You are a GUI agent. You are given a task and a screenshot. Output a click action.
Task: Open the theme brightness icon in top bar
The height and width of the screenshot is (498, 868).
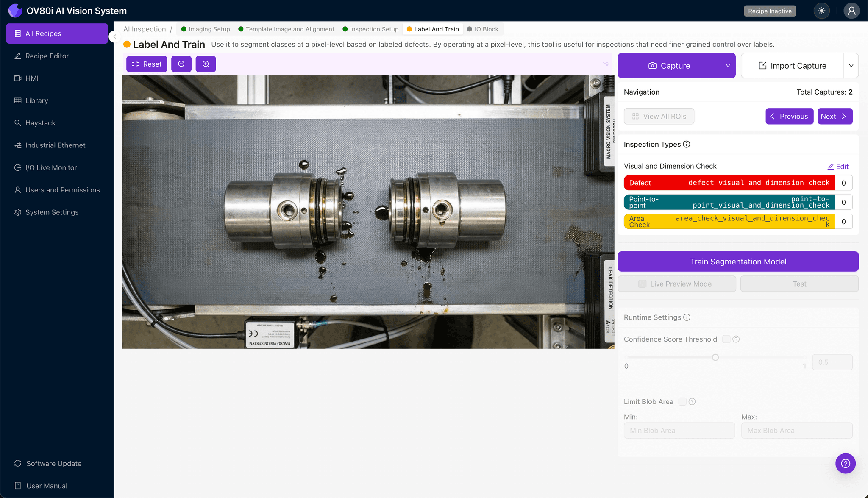tap(822, 11)
